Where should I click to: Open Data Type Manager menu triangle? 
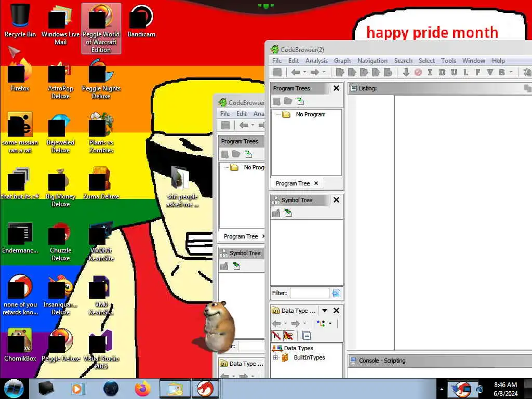324,311
